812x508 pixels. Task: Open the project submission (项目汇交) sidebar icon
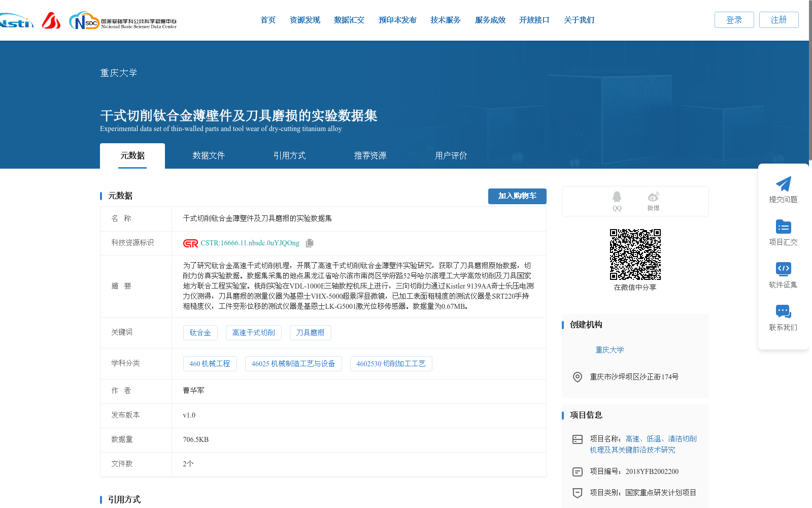pyautogui.click(x=784, y=227)
